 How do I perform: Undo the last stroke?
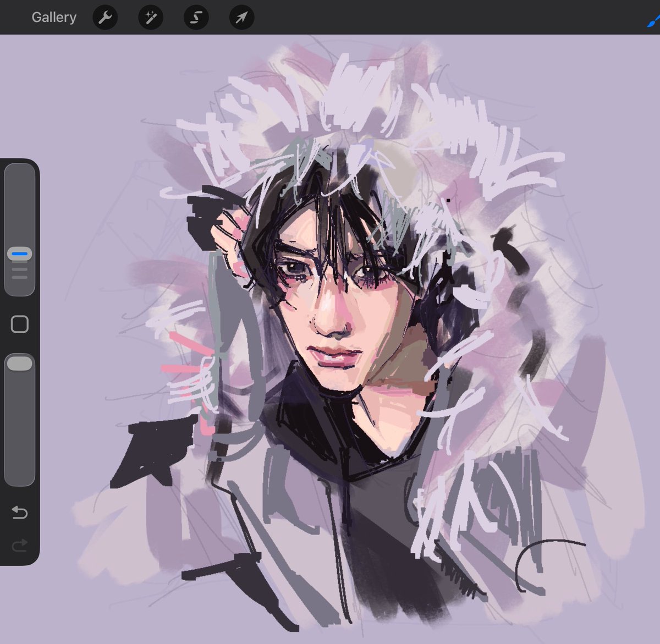(19, 513)
